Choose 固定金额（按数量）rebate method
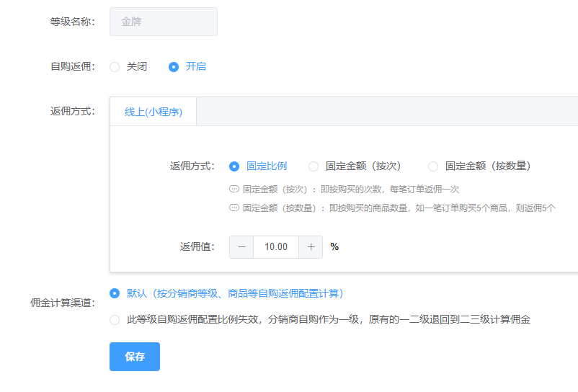 [x=433, y=166]
